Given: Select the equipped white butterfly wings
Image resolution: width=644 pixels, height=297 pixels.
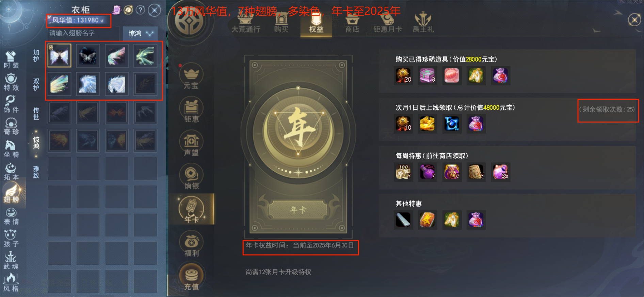Looking at the screenshot, I should (x=59, y=55).
